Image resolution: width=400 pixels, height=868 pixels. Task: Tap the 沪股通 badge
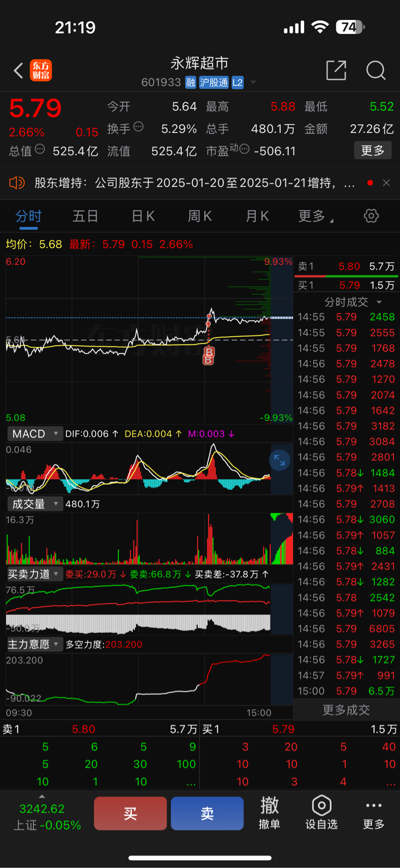pyautogui.click(x=214, y=82)
